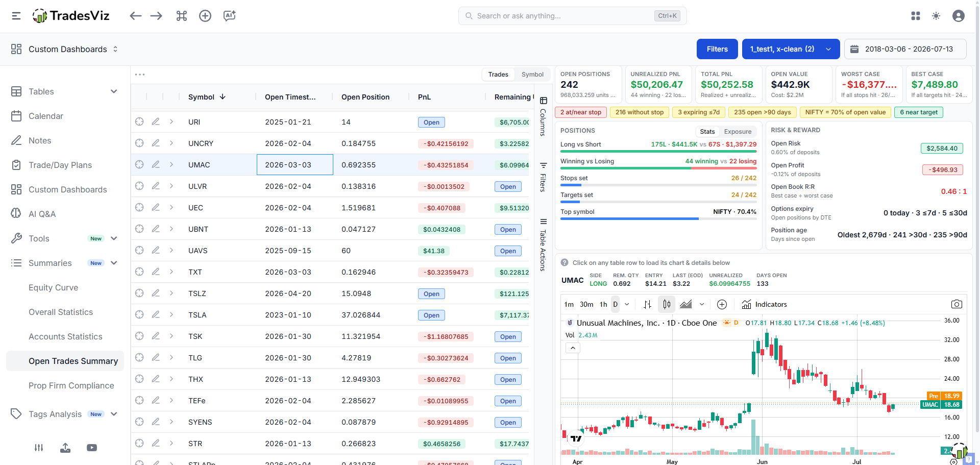Click the target icon on the URI row
The width and height of the screenshot is (980, 465).
(139, 121)
